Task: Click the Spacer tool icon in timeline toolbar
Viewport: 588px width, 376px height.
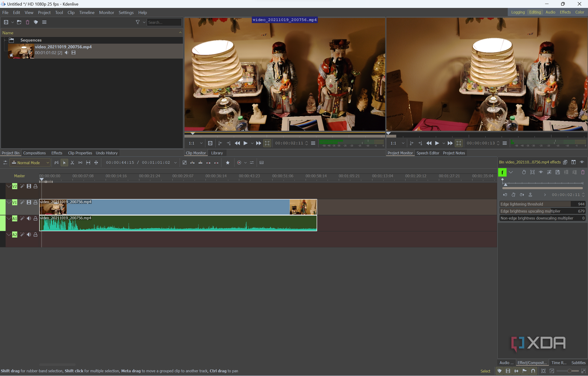Action: click(x=80, y=163)
